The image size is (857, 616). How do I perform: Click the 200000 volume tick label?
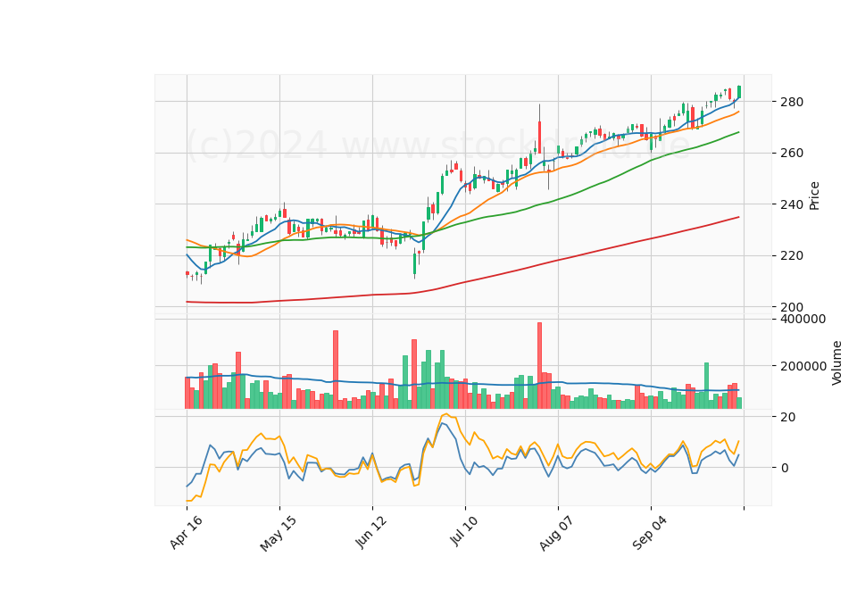[803, 366]
